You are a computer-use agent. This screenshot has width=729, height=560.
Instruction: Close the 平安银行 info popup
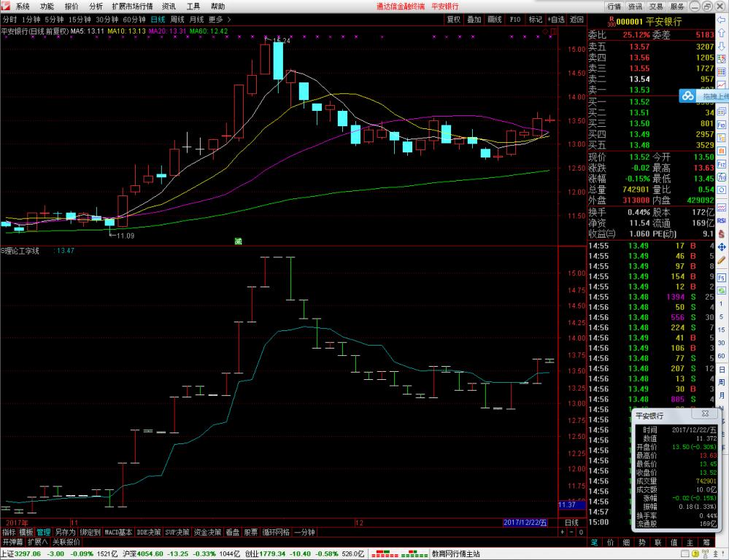pos(706,413)
